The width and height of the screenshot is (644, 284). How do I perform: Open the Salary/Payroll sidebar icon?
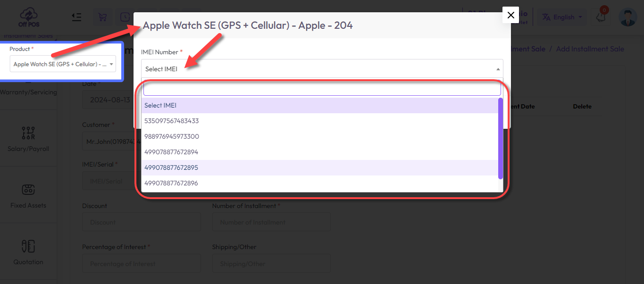[x=29, y=134]
